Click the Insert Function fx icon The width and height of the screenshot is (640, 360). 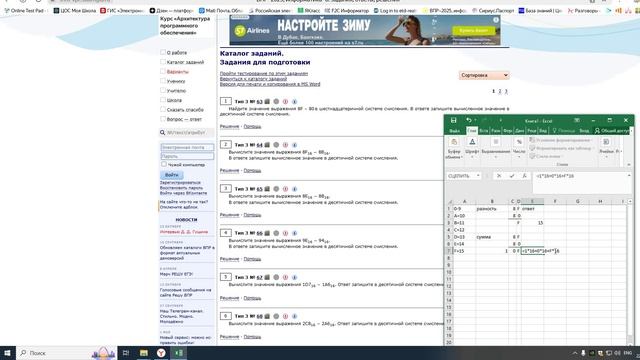coord(524,176)
